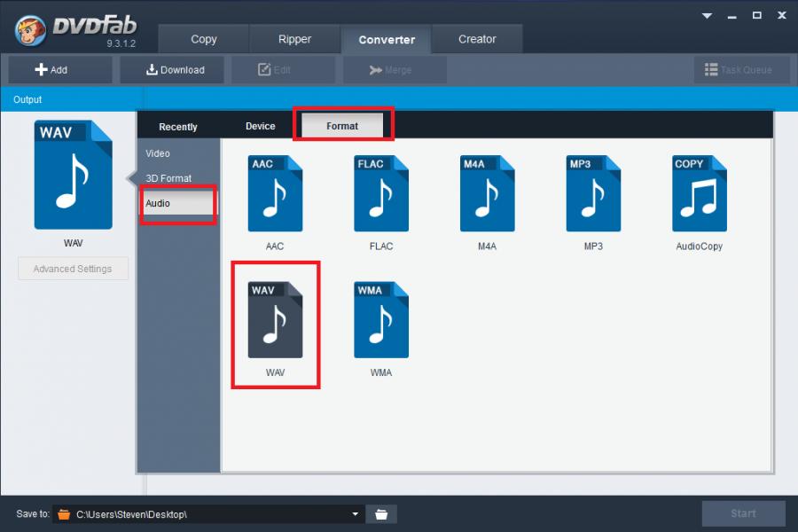This screenshot has width=798, height=532.
Task: Open the Recently tab
Action: [x=178, y=127]
